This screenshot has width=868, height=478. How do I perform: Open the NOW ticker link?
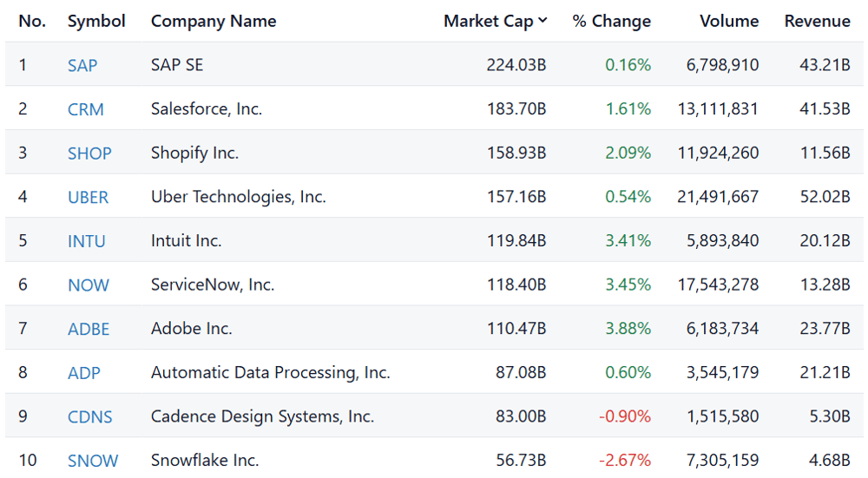(x=88, y=285)
